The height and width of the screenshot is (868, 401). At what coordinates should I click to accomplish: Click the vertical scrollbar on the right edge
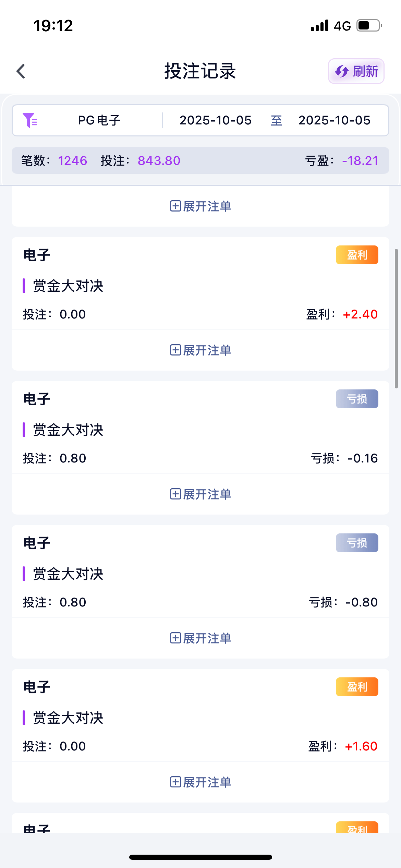[396, 319]
